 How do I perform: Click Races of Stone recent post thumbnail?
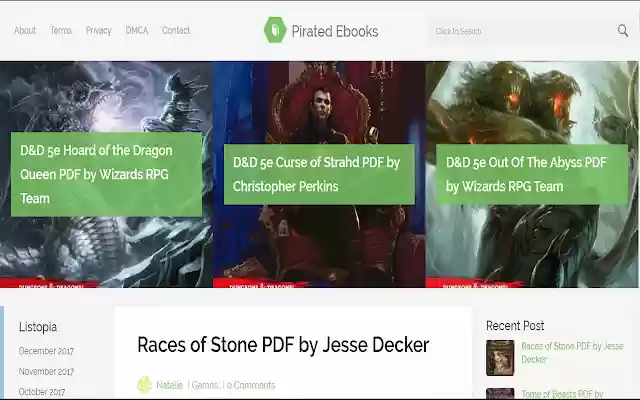(x=500, y=358)
